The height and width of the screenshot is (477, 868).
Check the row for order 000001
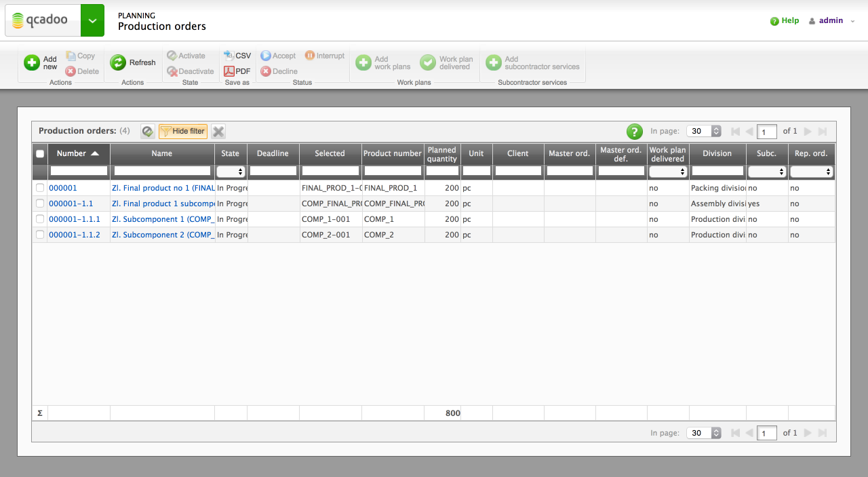pyautogui.click(x=39, y=187)
